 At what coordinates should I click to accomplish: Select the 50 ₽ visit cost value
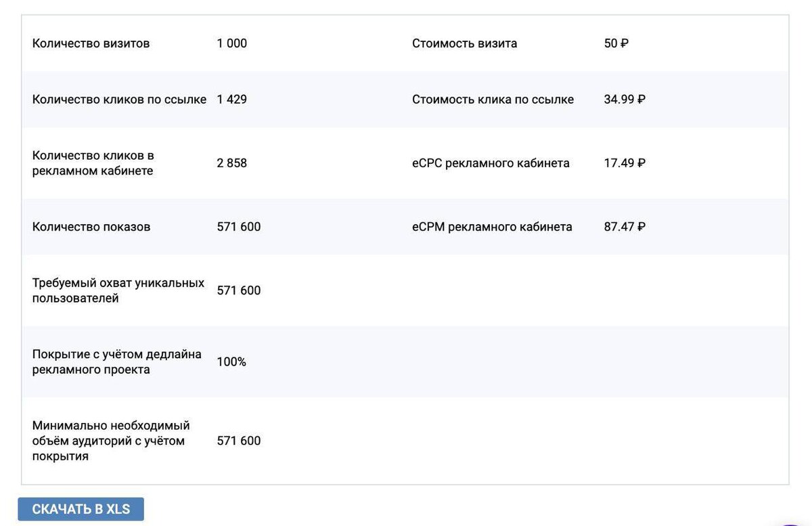(x=616, y=43)
